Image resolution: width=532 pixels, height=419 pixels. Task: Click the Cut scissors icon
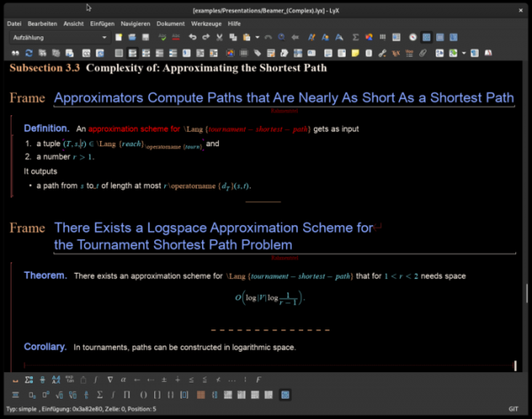[x=218, y=37]
